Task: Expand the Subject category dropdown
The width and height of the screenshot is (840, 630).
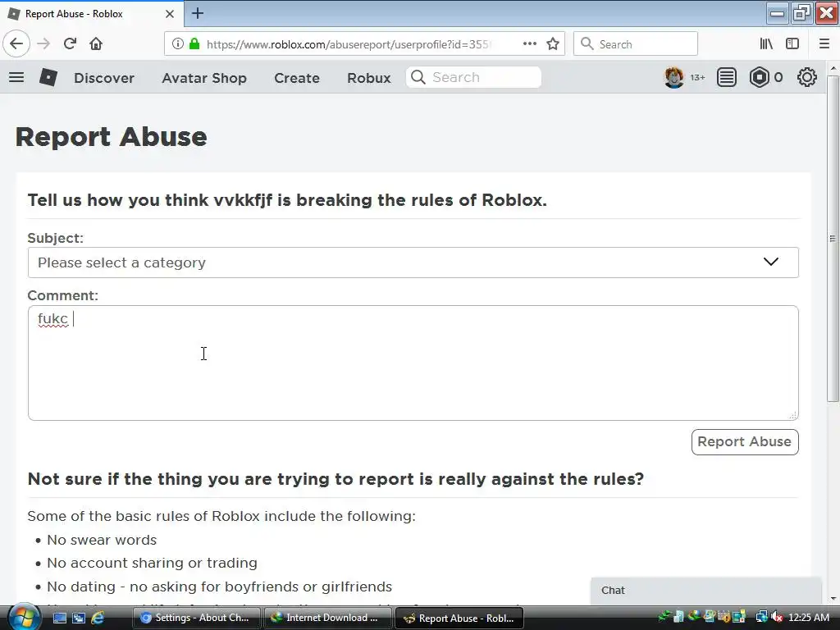Action: (413, 262)
